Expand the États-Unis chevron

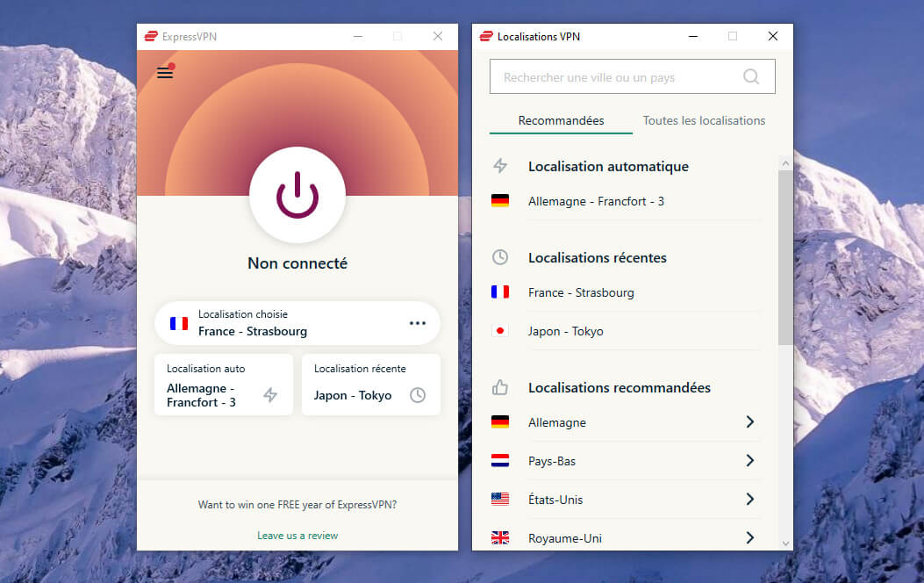749,500
